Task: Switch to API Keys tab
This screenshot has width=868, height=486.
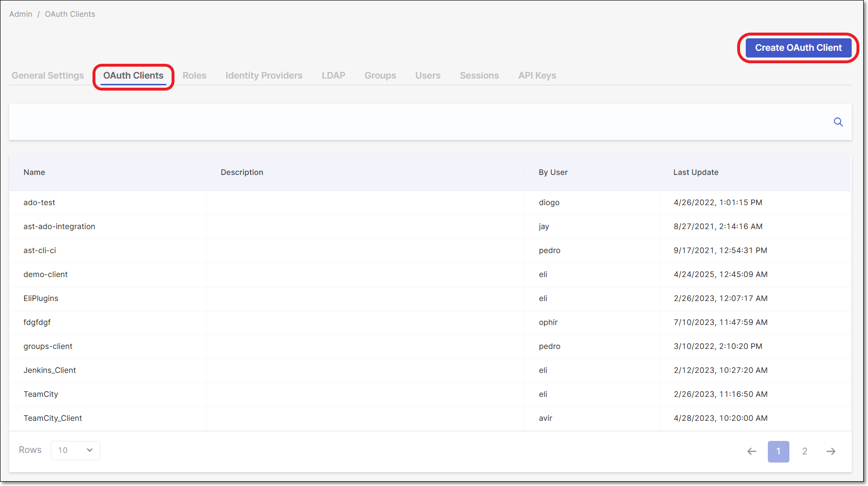Action: (x=537, y=76)
